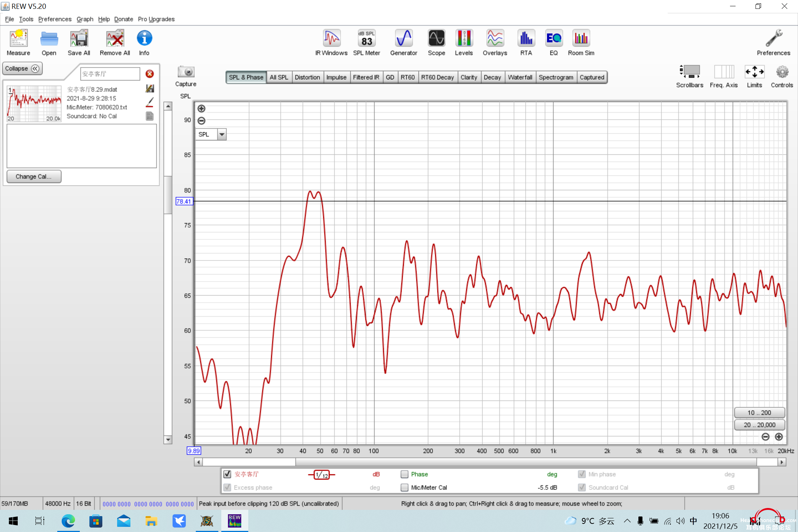This screenshot has height=532, width=798.
Task: Click the Capture camera icon
Action: coord(186,72)
